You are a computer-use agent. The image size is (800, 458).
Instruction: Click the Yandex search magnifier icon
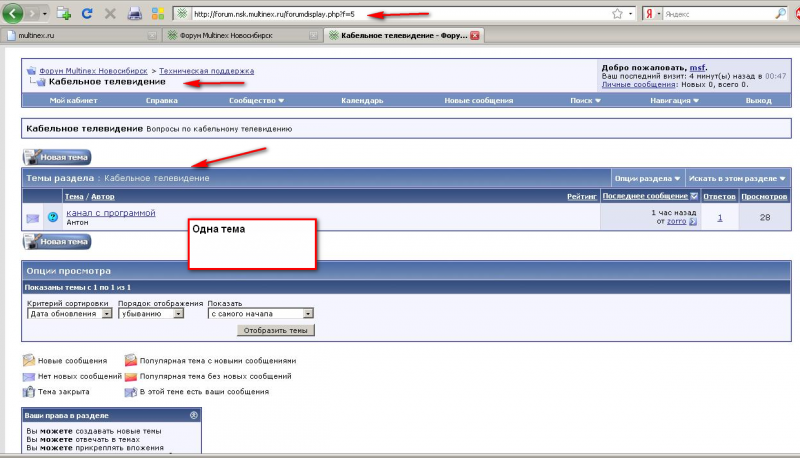click(x=781, y=14)
